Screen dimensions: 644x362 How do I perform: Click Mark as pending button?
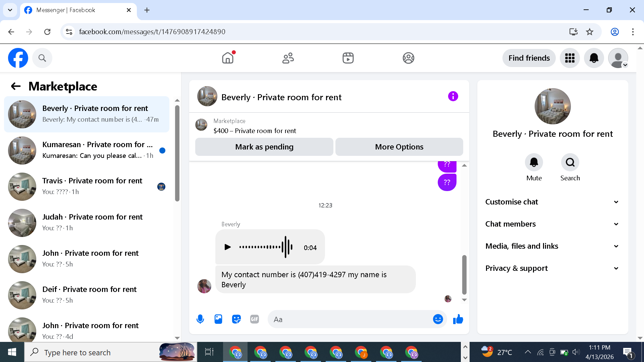(264, 147)
